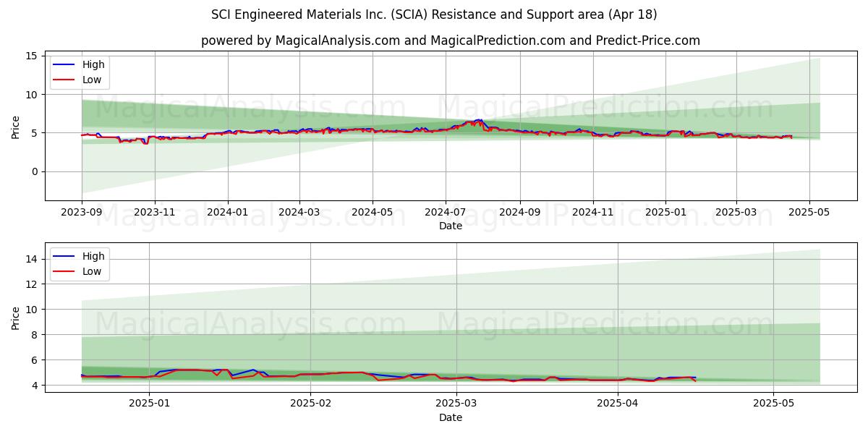The width and height of the screenshot is (868, 434).
Task: Click the '2023-11' x-axis label
Action: (155, 213)
